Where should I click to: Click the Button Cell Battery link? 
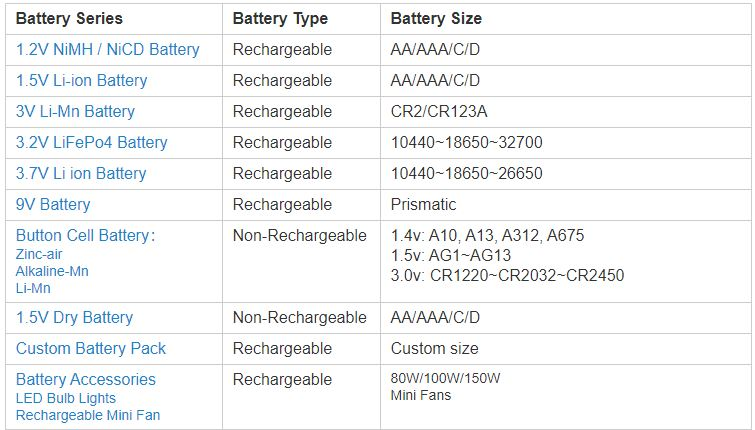point(84,236)
